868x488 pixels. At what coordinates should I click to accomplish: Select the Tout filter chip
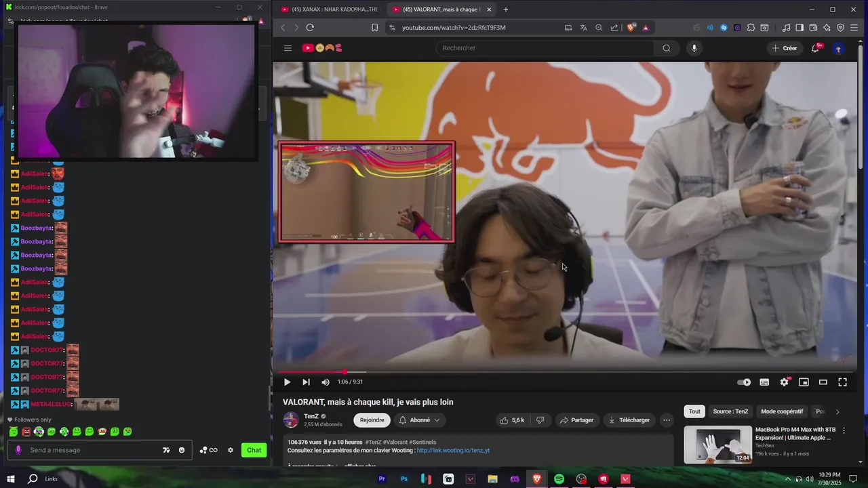[x=694, y=411]
